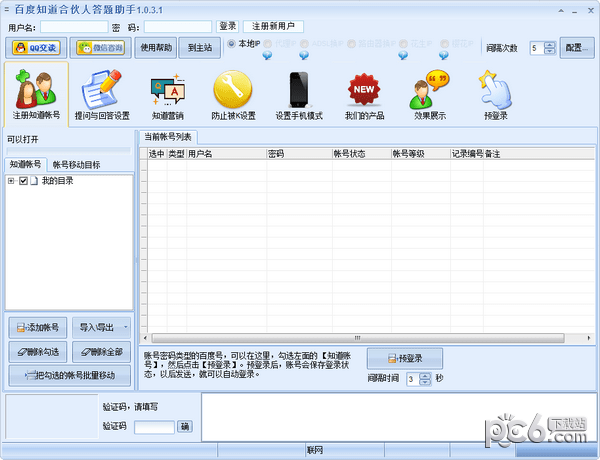Open 提问与回答设置 settings
This screenshot has height=460, width=600.
pyautogui.click(x=102, y=94)
